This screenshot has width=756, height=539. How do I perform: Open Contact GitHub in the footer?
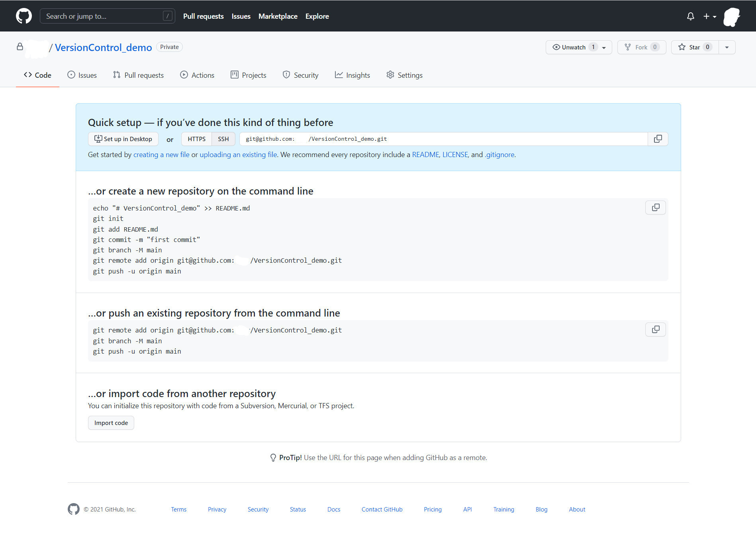(x=382, y=509)
